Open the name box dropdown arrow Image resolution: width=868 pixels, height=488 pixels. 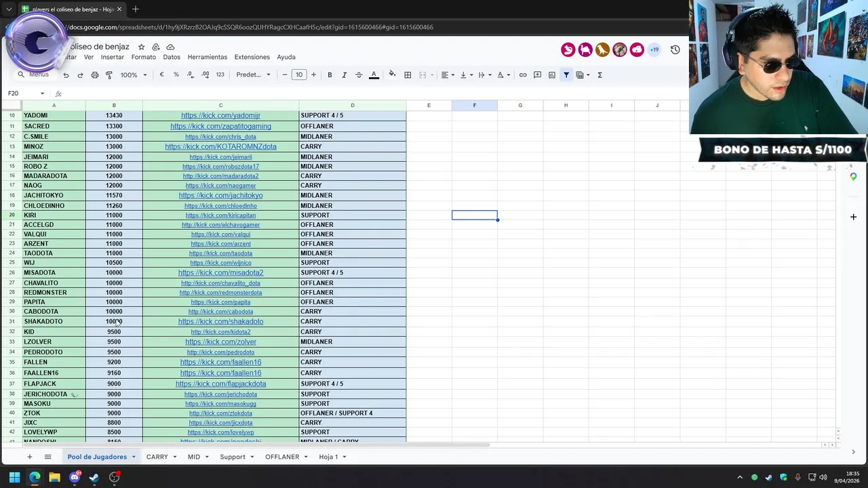[42, 94]
